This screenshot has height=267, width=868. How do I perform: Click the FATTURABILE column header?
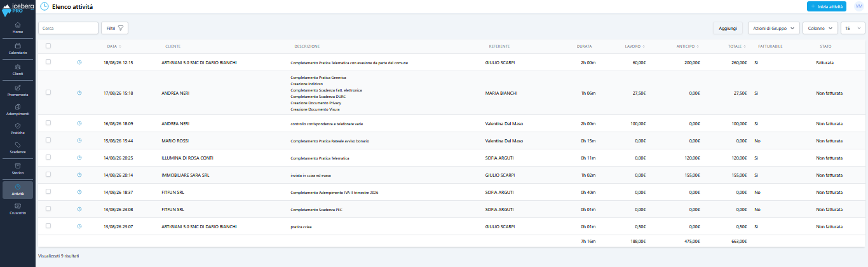770,46
